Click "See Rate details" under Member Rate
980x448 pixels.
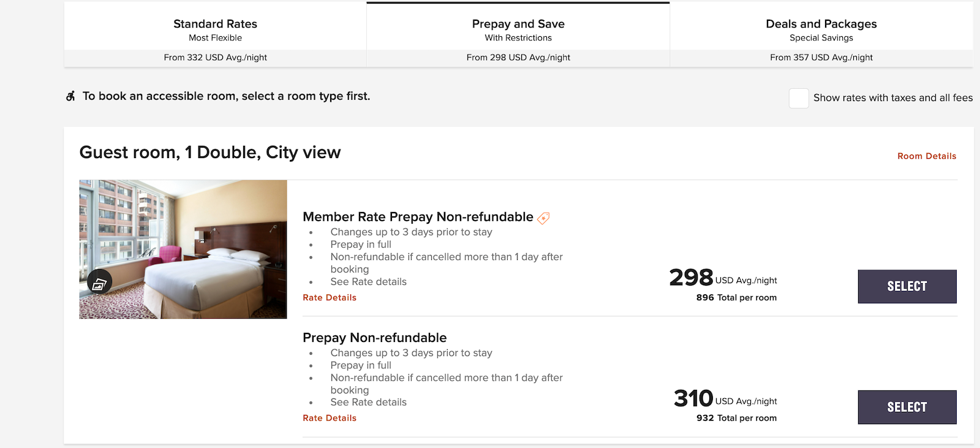[368, 281]
